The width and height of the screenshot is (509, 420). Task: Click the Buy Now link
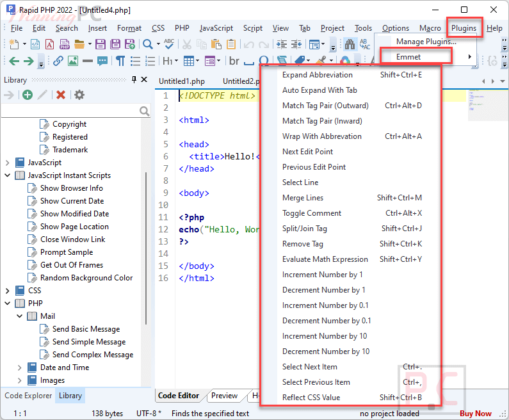pos(476,414)
